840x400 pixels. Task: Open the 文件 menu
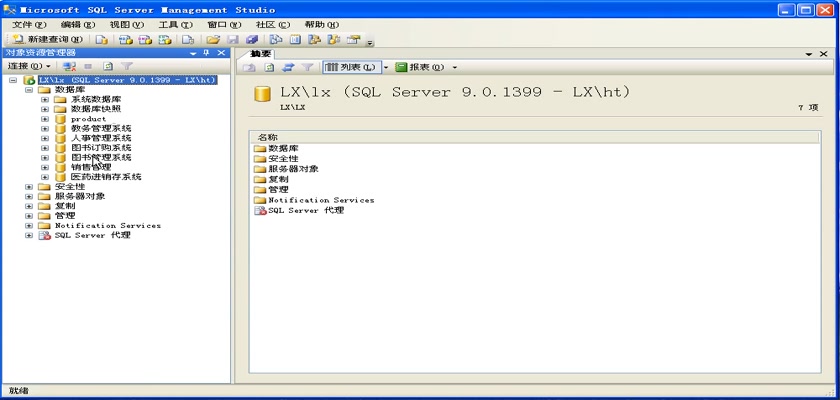pyautogui.click(x=29, y=25)
